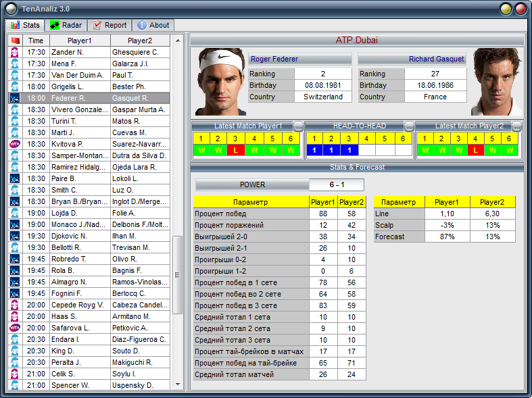Click Roger Federer's photo
The height and width of the screenshot is (398, 532).
pyautogui.click(x=220, y=82)
